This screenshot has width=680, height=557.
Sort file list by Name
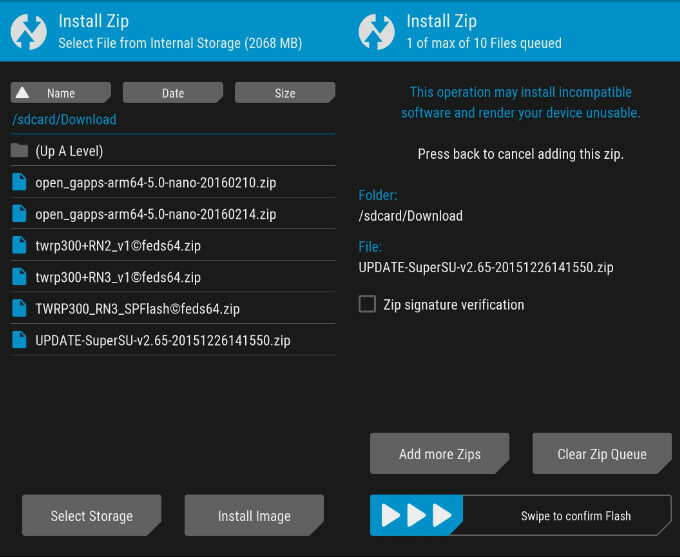[x=61, y=93]
